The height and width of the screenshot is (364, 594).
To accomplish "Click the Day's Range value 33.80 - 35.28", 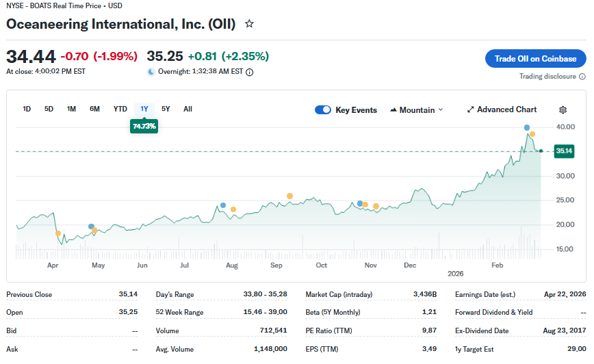I will click(266, 294).
